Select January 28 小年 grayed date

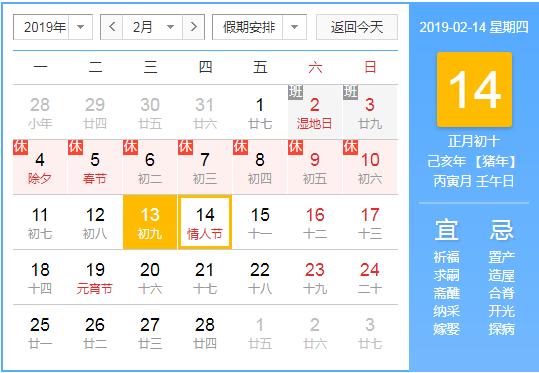point(40,112)
